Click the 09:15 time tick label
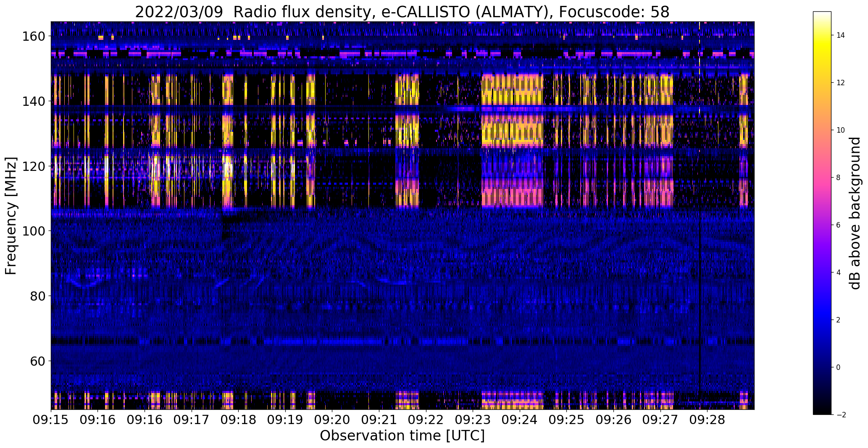Image resolution: width=868 pixels, height=448 pixels. pyautogui.click(x=51, y=419)
